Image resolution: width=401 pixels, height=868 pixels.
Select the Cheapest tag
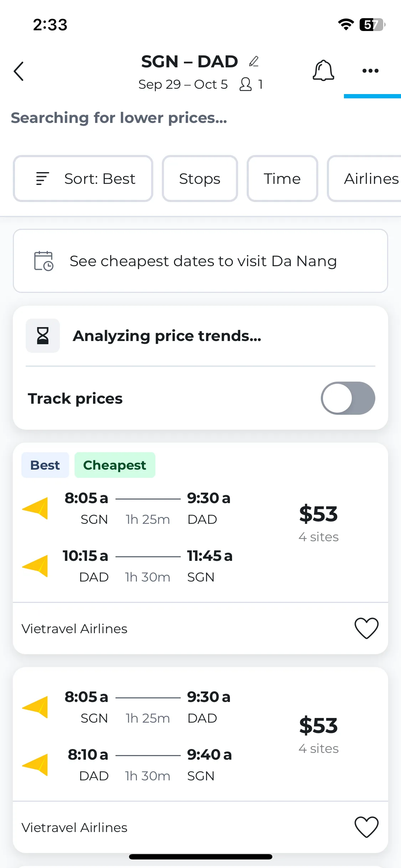(x=115, y=465)
